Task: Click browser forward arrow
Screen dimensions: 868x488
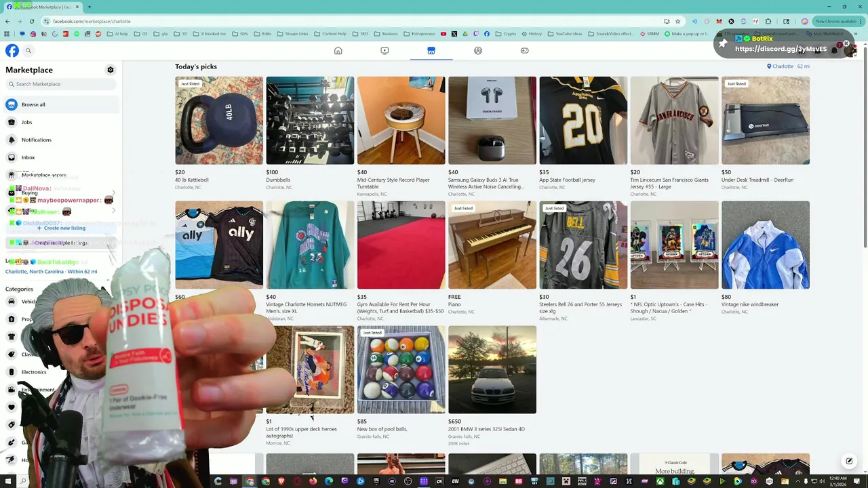Action: [x=20, y=21]
